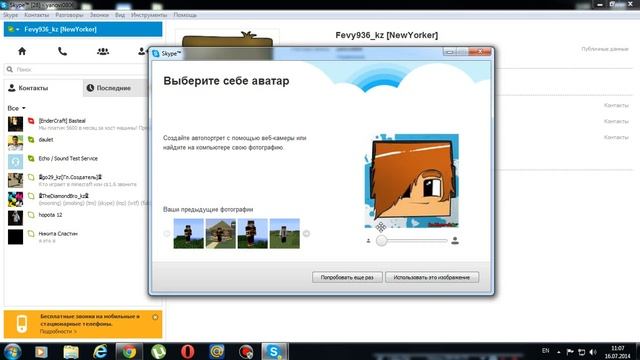This screenshot has height=360, width=640.
Task: Open Windows Explorer folder from taskbar
Action: (x=71, y=351)
